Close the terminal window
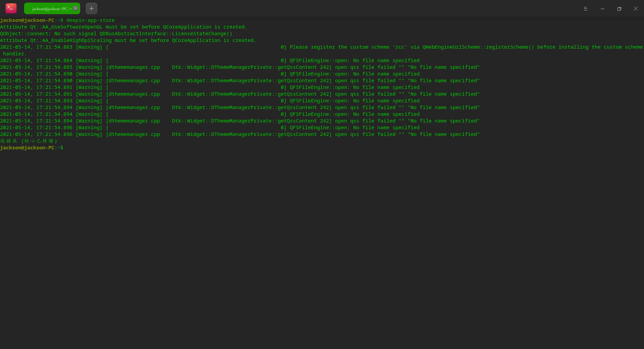The width and height of the screenshot is (644, 349). (x=636, y=9)
